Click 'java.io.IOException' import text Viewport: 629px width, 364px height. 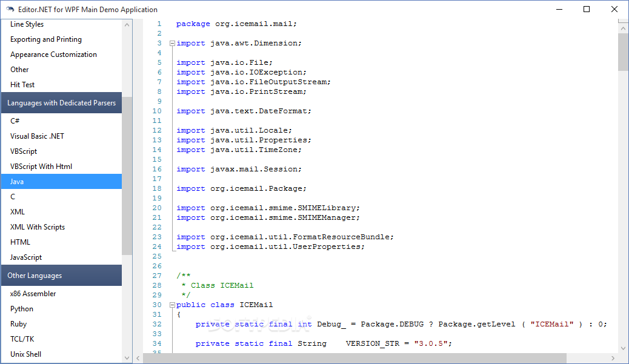[x=257, y=72]
